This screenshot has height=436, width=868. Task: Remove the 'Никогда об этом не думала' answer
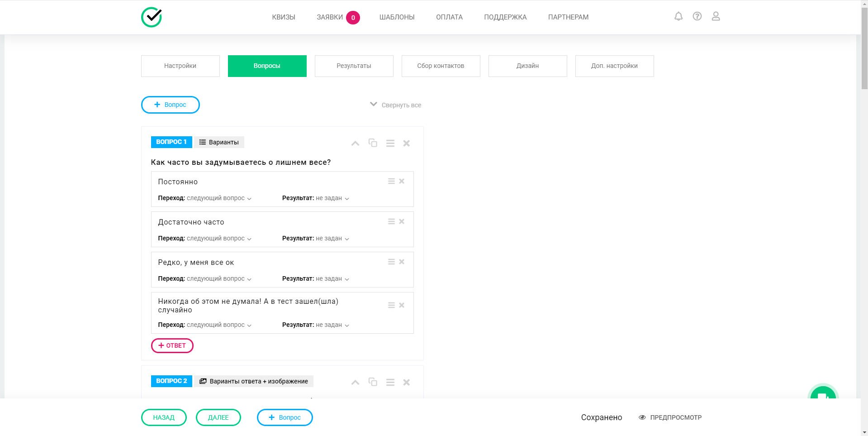point(402,305)
